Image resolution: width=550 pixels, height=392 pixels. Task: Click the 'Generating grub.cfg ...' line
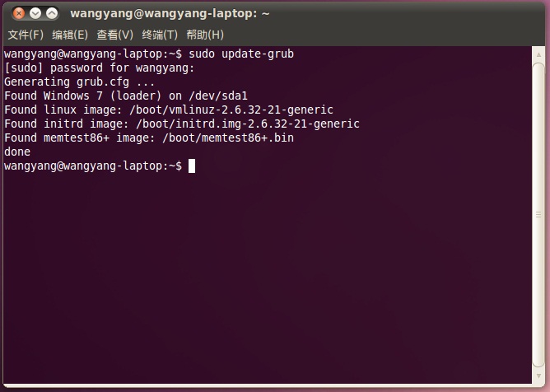coord(79,82)
